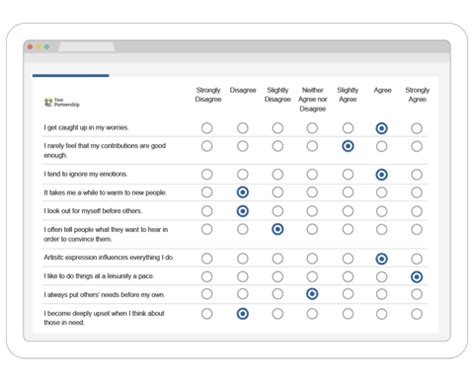Click the statement 'I get caught up in my worries'
Screen dimensions: 474x385
86,128
